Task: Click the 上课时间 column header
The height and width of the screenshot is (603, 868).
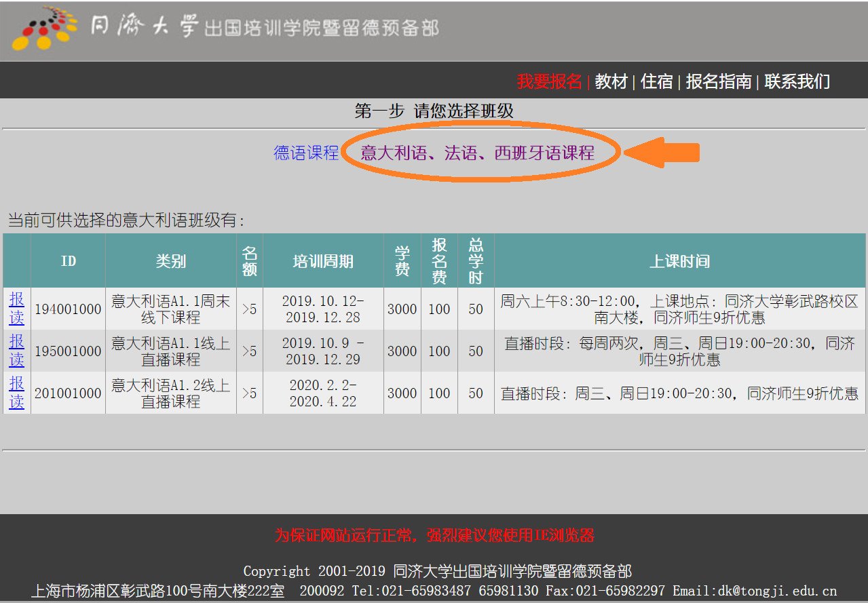Action: pyautogui.click(x=679, y=261)
